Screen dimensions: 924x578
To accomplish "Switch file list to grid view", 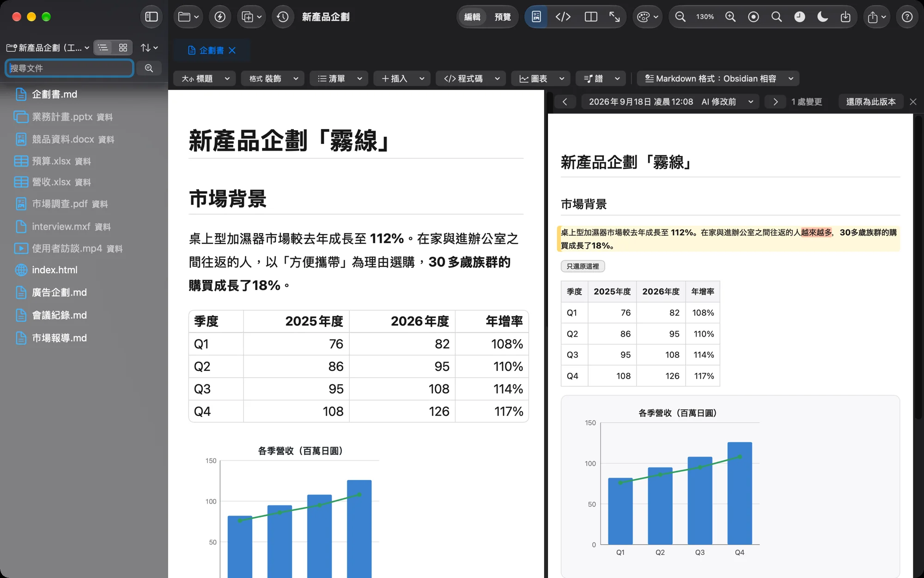I will click(x=123, y=48).
